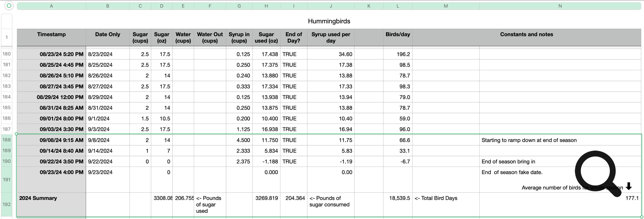Image resolution: width=644 pixels, height=219 pixels.
Task: Select column A header
Action: 51,6
